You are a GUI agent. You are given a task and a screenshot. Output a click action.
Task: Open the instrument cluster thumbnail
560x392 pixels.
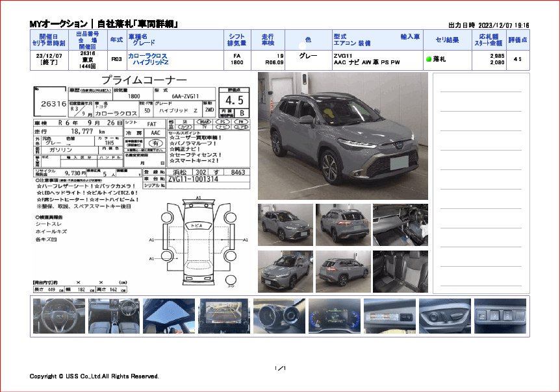point(335,316)
